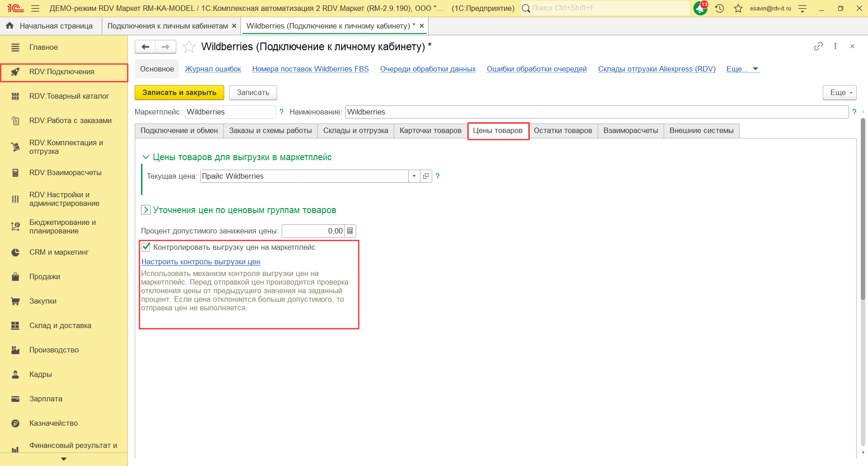This screenshot has height=466, width=868.
Task: Open dropdown of Текущая цена field
Action: point(414,176)
